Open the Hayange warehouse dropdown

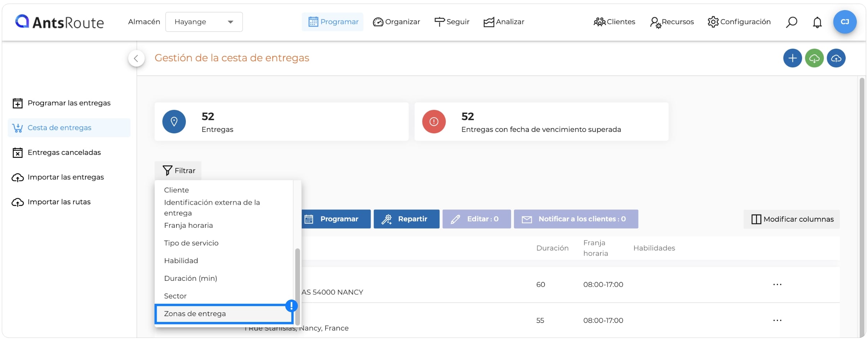[204, 22]
